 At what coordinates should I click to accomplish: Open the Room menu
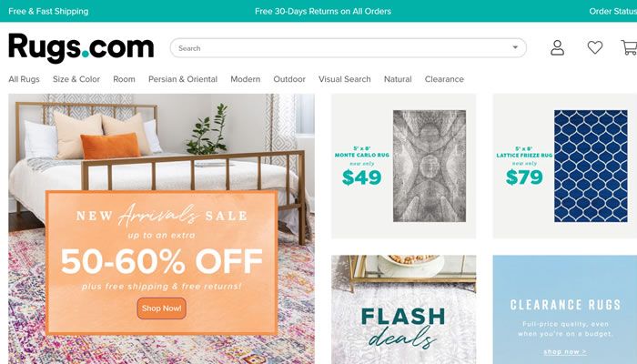[124, 79]
